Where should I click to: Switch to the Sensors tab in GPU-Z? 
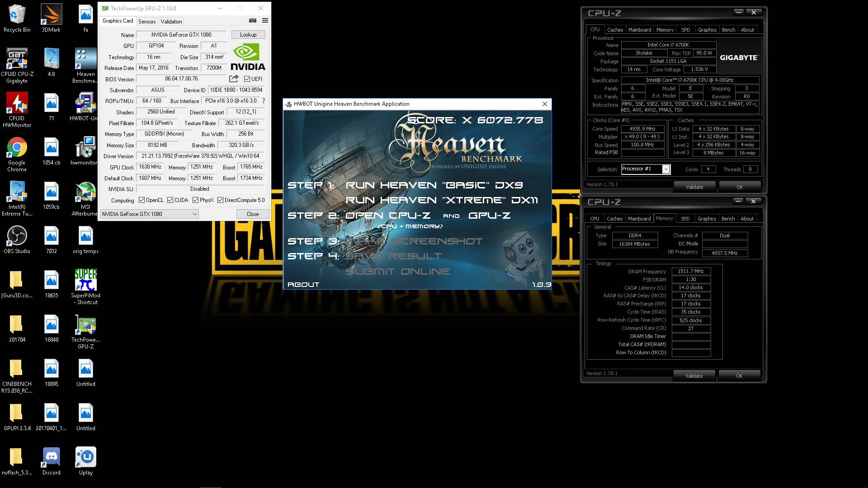pyautogui.click(x=147, y=21)
